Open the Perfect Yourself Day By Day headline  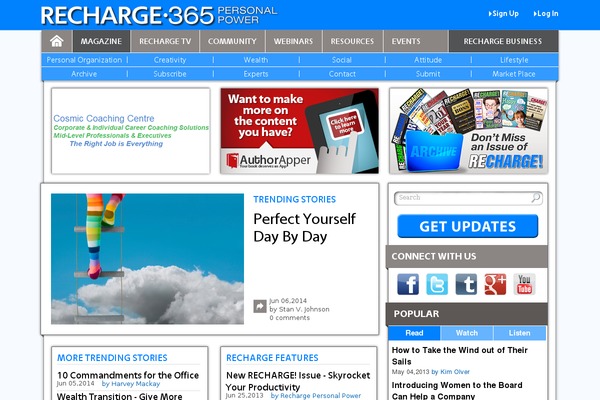[x=305, y=228]
